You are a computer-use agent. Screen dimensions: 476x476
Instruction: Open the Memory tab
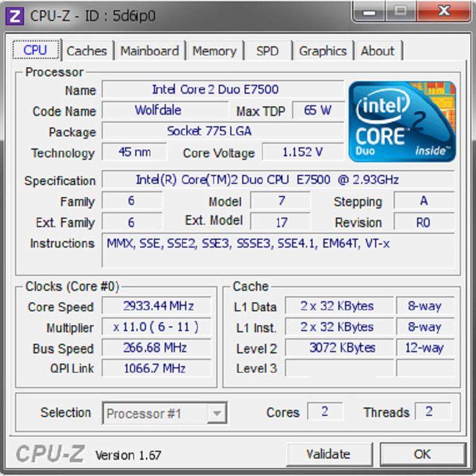(x=214, y=51)
